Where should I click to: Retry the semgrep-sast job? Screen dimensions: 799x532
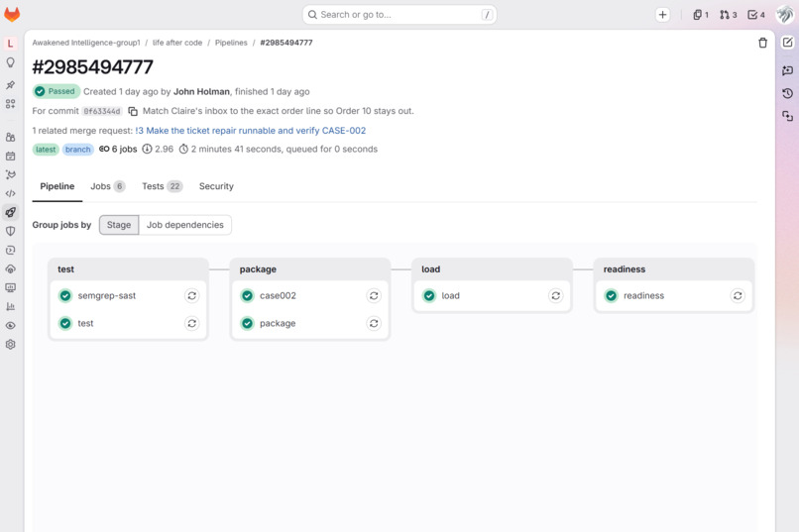[191, 296]
